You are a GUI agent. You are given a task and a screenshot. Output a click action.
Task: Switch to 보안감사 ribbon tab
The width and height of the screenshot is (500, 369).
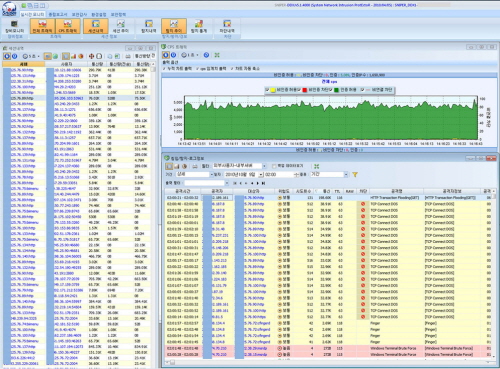(79, 14)
